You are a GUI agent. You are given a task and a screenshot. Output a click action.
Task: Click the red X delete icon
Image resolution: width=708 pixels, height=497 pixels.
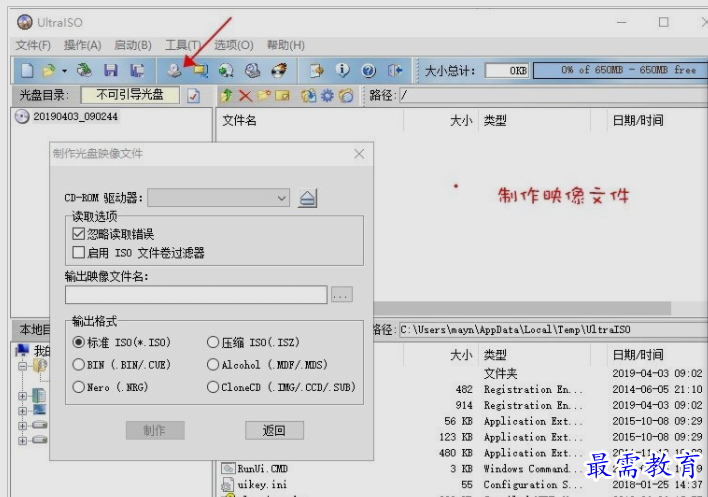pos(245,95)
